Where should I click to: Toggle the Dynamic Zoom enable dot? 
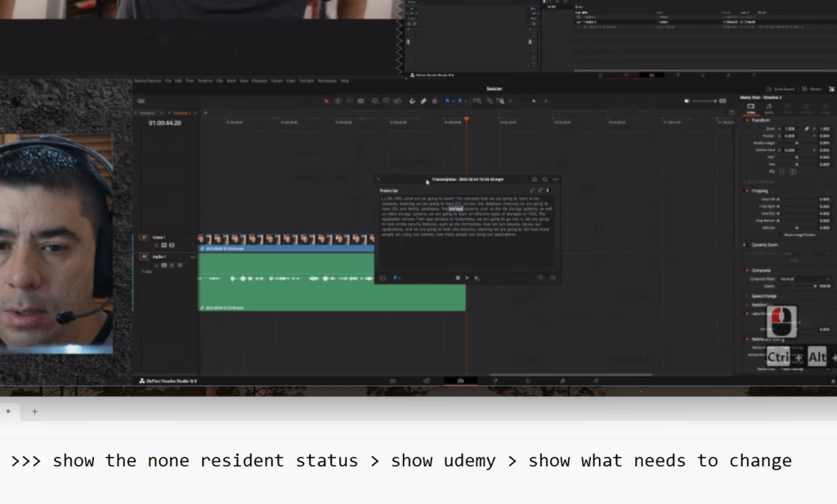pos(745,245)
